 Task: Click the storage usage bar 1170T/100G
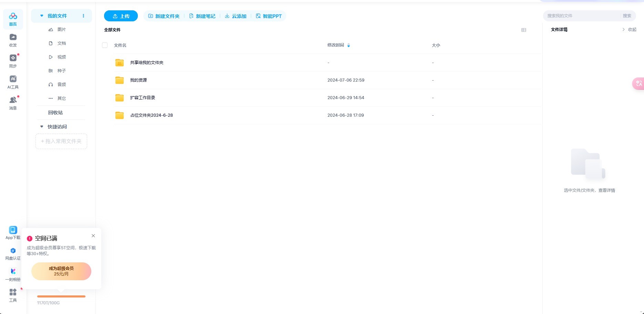click(61, 296)
